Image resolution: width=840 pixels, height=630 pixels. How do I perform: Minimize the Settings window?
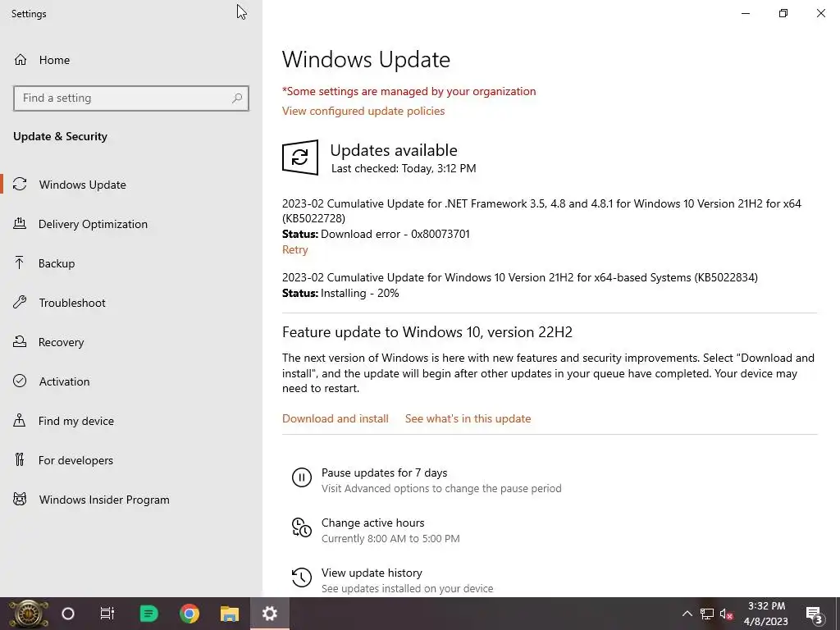click(x=746, y=13)
